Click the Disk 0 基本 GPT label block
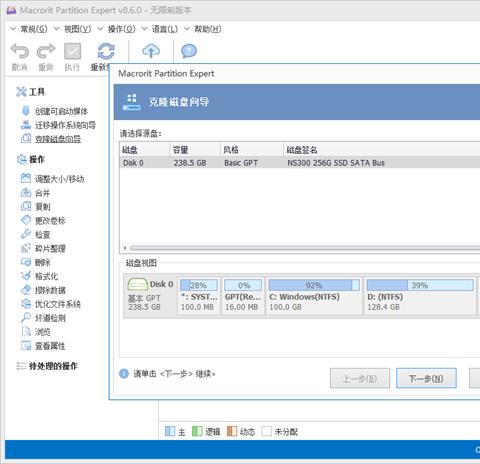 click(x=150, y=296)
